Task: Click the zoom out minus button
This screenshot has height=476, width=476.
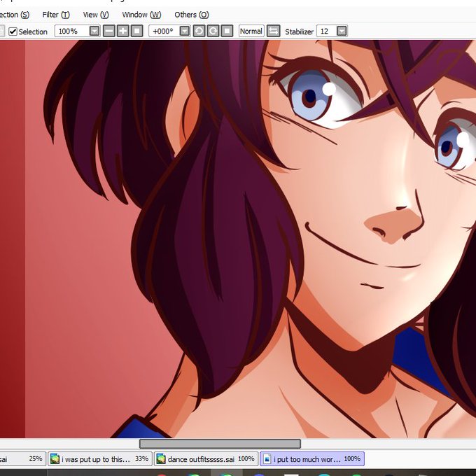Action: [109, 31]
